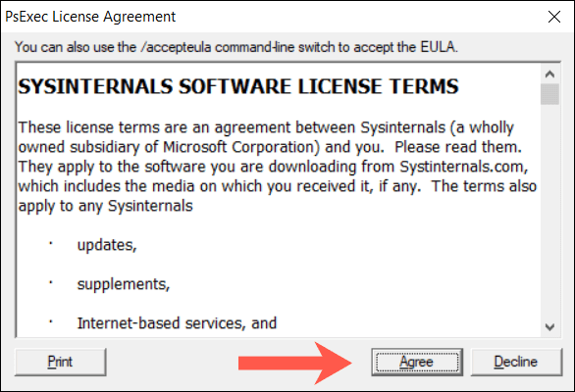Click the Agree button to accept the EULA
Image resolution: width=575 pixels, height=392 pixels.
tap(417, 362)
